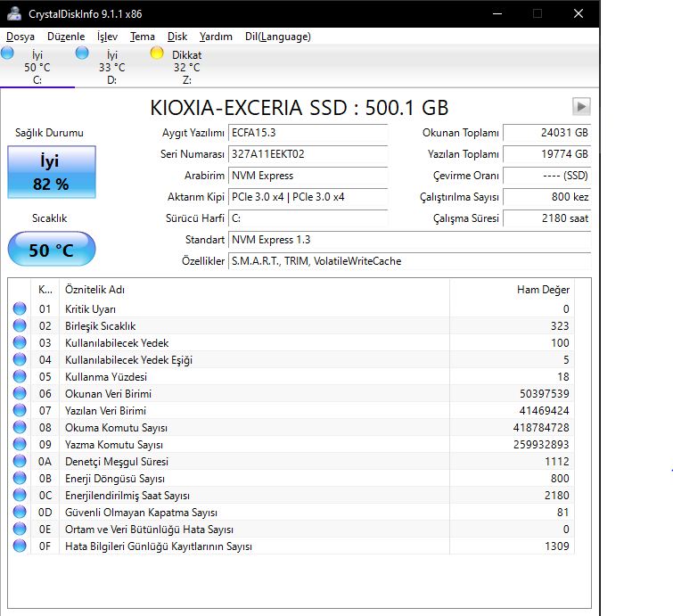Select raw value 41469424 cell
The image size is (673, 616).
tap(512, 411)
